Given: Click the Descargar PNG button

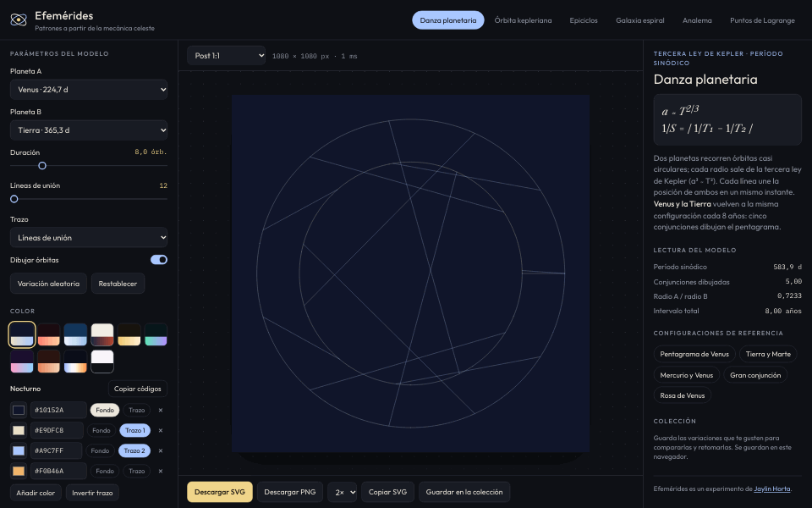Looking at the screenshot, I should pyautogui.click(x=290, y=492).
